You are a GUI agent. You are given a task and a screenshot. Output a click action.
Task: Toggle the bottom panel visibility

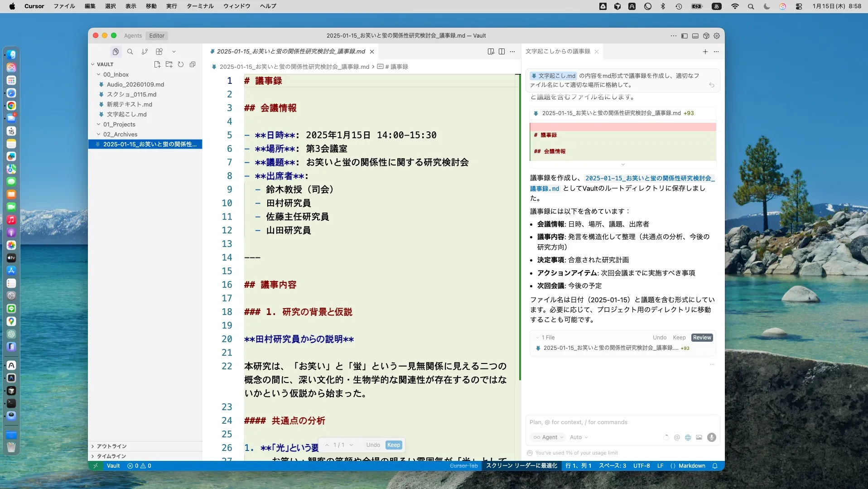click(x=695, y=36)
